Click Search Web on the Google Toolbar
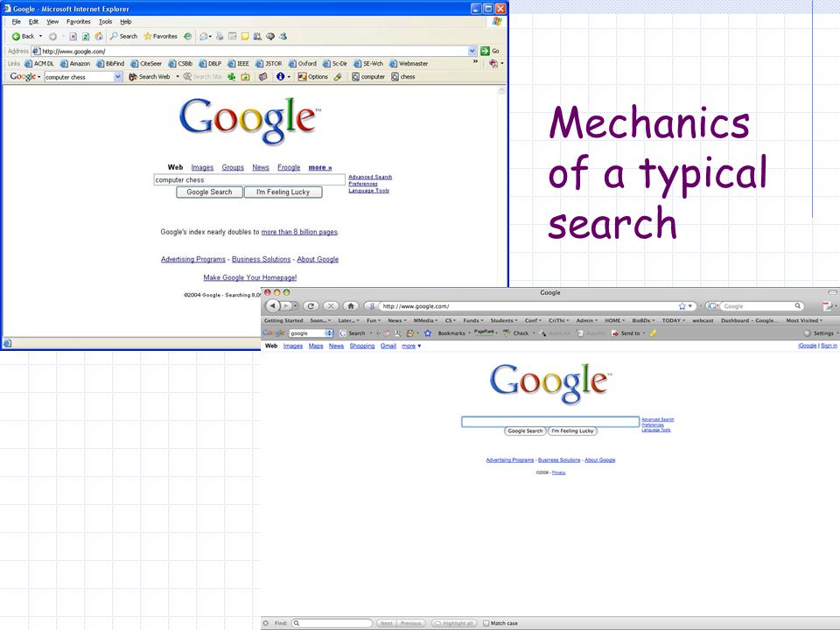 150,77
